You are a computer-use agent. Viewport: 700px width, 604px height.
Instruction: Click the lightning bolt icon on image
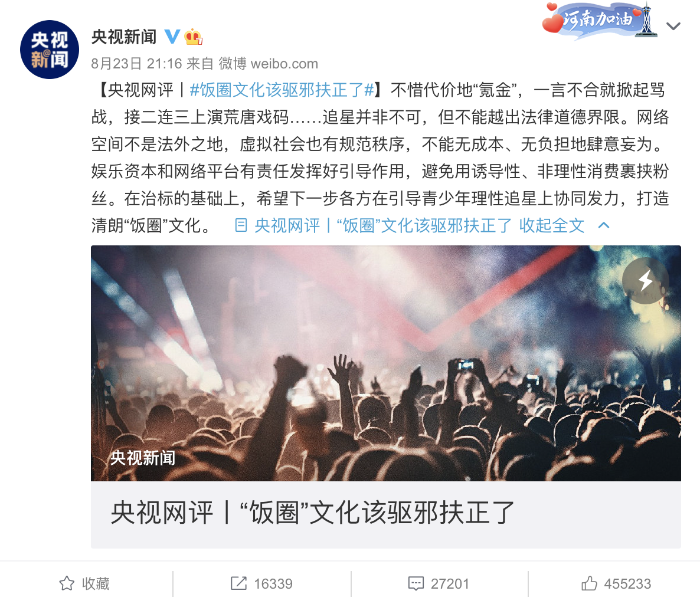click(646, 281)
